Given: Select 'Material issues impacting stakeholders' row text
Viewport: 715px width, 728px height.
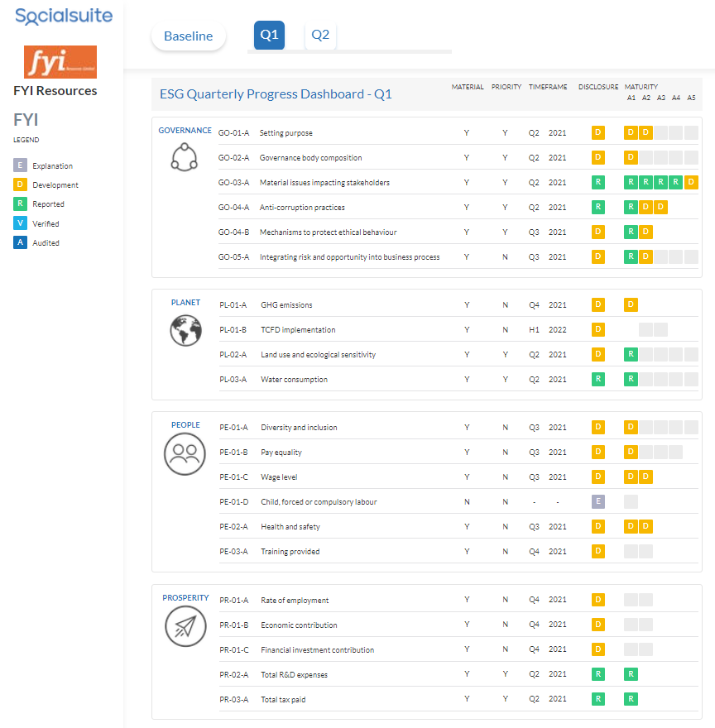Looking at the screenshot, I should pyautogui.click(x=324, y=183).
